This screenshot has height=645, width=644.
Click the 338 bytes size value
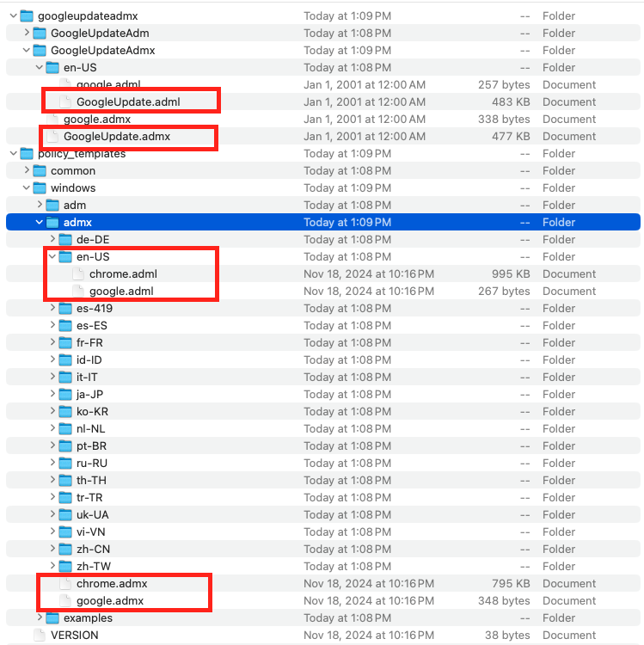point(504,120)
